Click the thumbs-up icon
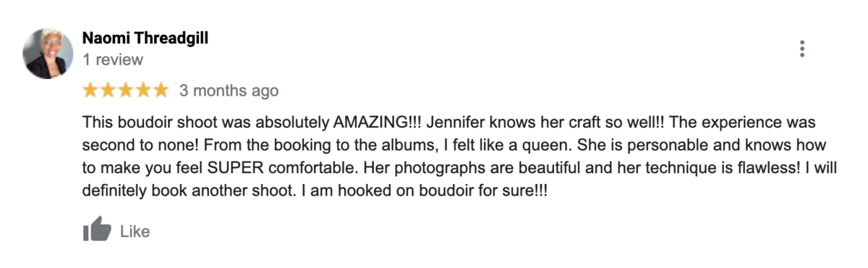 coord(97,230)
